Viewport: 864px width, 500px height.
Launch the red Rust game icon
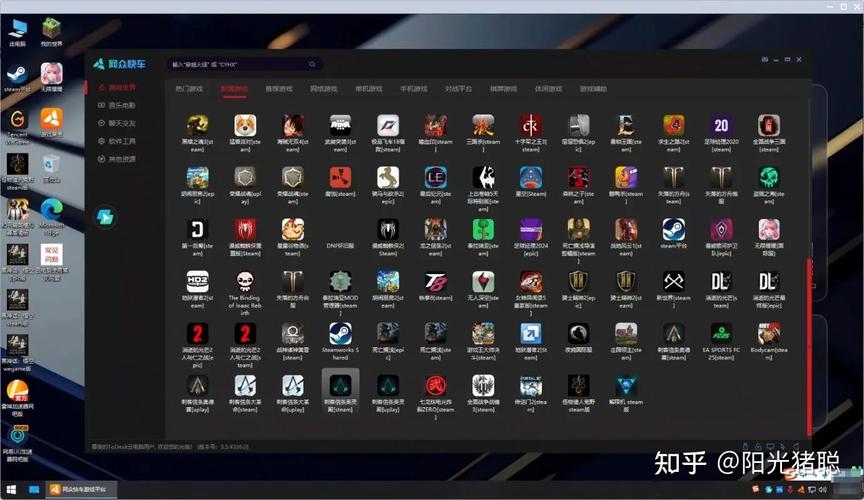coord(340,178)
